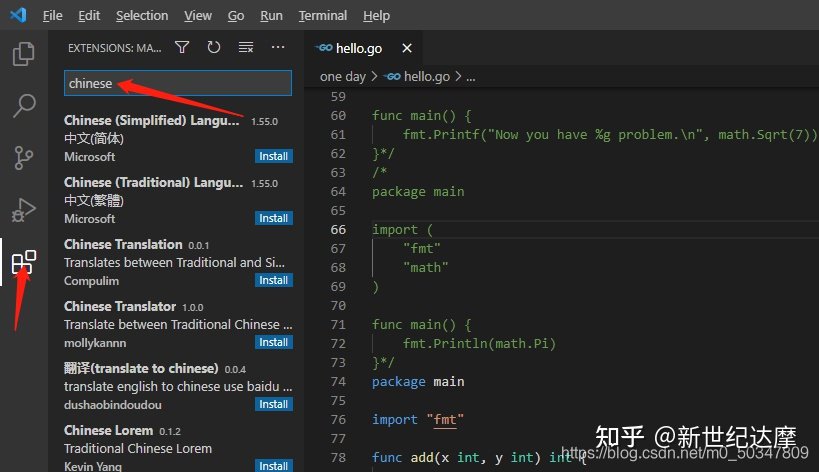Place cursor on 'package main' line 74
The height and width of the screenshot is (472, 819).
point(418,382)
